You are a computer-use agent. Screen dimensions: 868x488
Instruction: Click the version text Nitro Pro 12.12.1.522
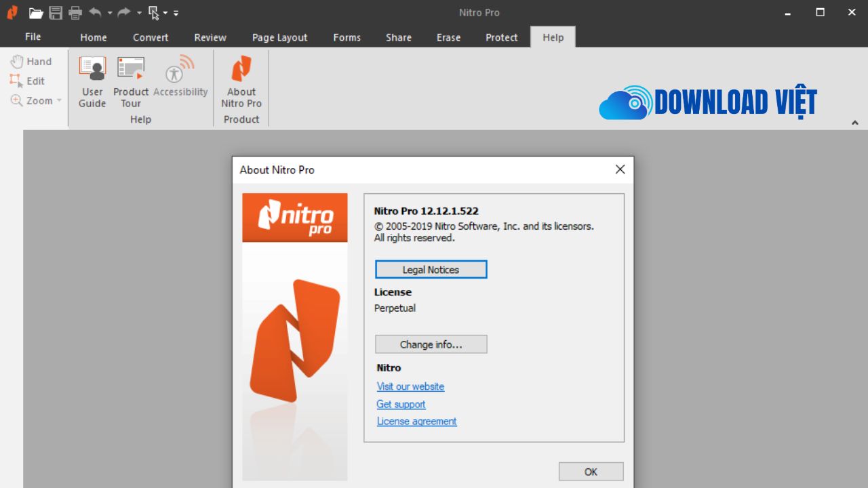(x=426, y=211)
